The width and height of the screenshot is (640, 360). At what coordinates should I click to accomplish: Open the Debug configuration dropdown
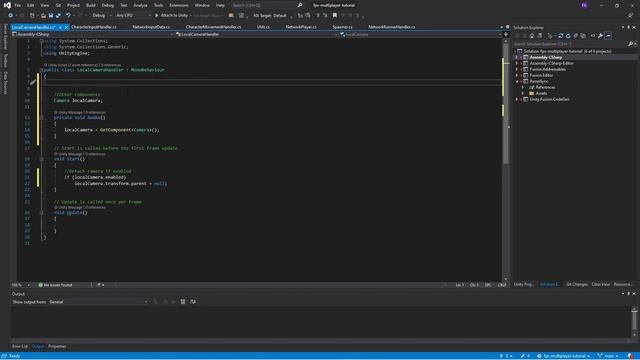102,16
